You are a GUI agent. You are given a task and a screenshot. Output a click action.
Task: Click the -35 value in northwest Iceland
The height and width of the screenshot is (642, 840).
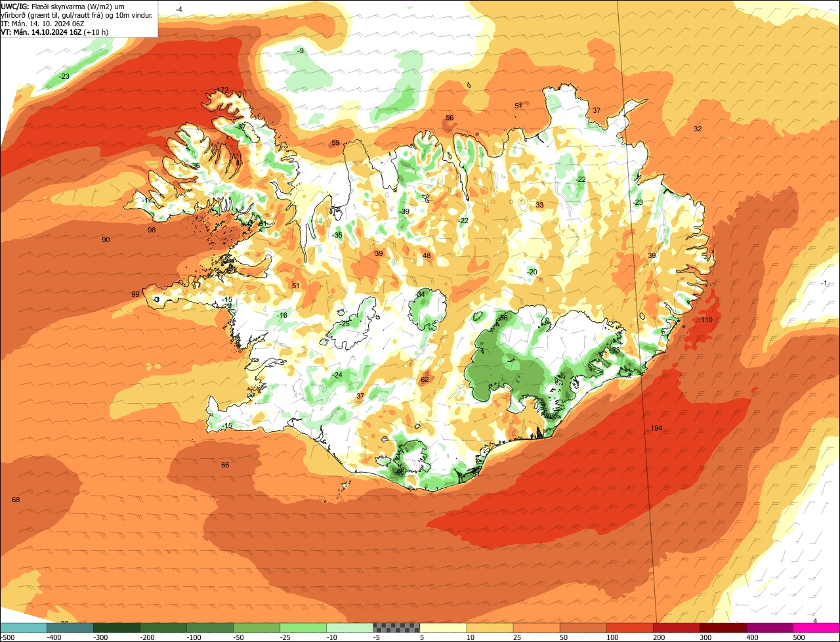coord(337,235)
